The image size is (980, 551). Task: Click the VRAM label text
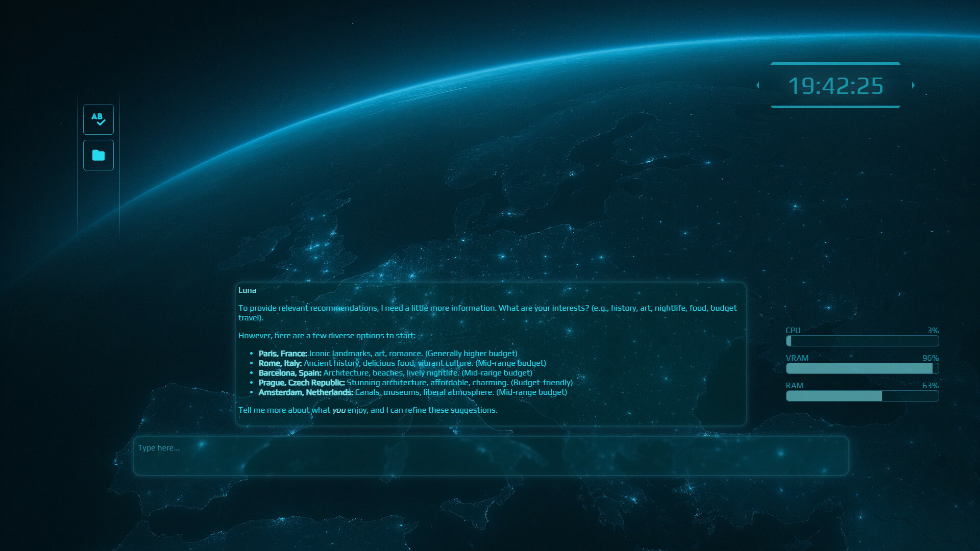[x=797, y=358]
